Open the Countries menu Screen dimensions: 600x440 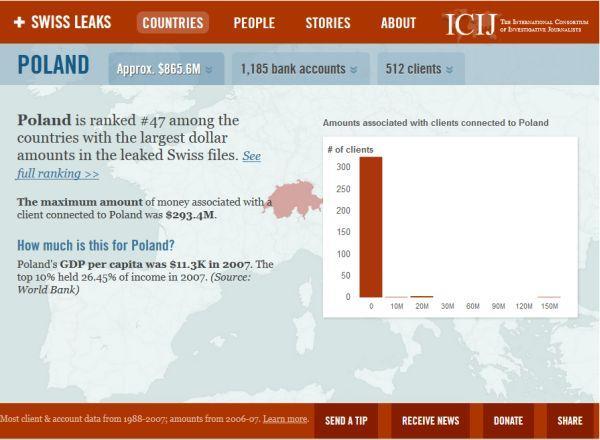172,23
